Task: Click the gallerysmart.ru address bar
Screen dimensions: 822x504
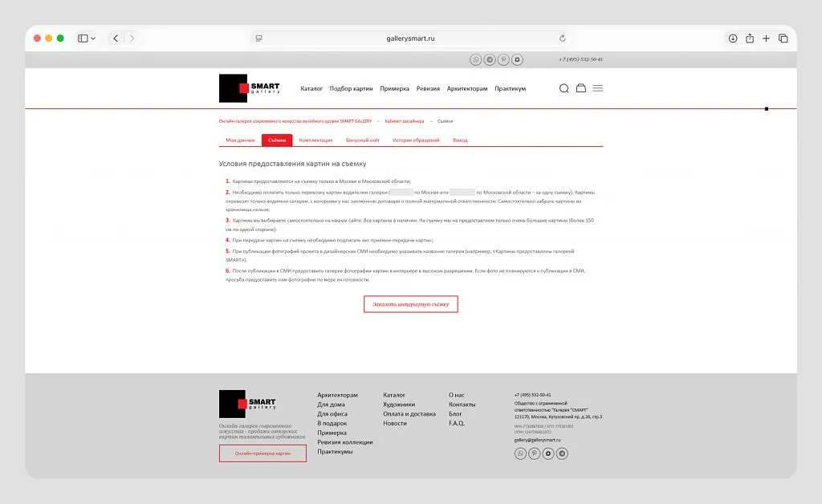Action: pos(410,39)
